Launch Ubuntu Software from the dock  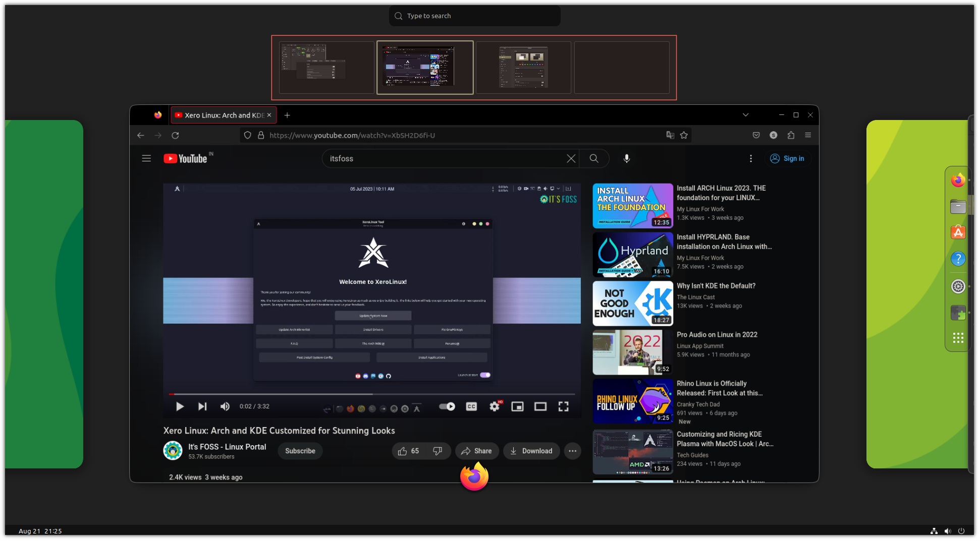958,232
